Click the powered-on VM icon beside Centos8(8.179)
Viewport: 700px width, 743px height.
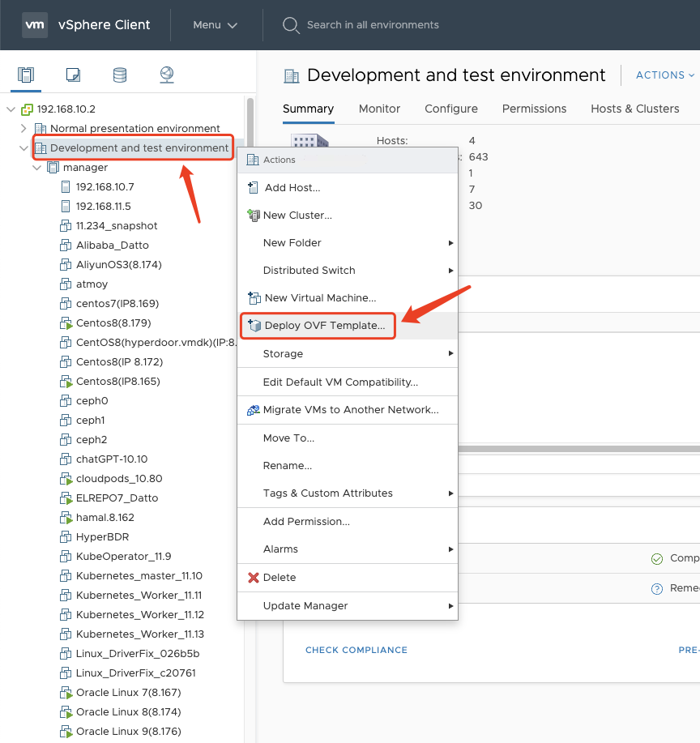66,323
